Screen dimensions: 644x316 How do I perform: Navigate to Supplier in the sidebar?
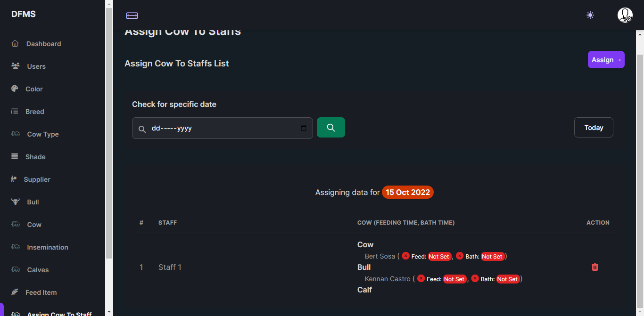(37, 179)
